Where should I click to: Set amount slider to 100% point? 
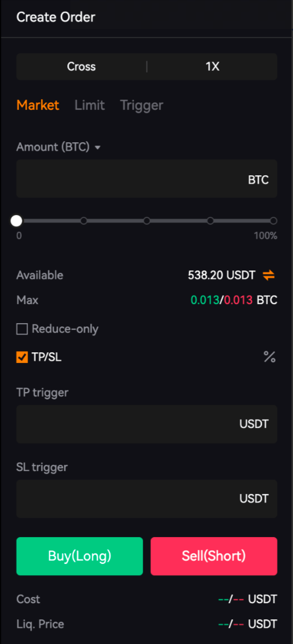(x=274, y=221)
